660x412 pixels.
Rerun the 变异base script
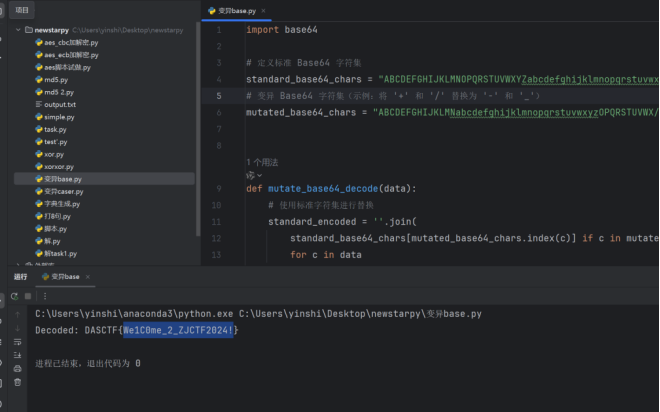(x=14, y=296)
